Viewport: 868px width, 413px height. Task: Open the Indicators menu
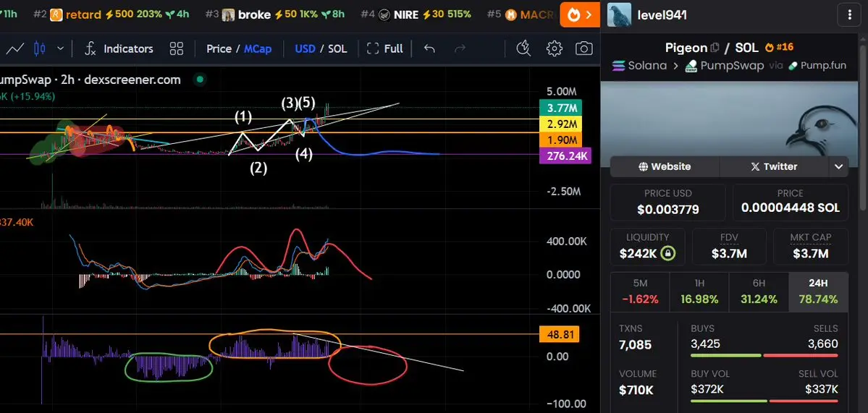click(119, 48)
